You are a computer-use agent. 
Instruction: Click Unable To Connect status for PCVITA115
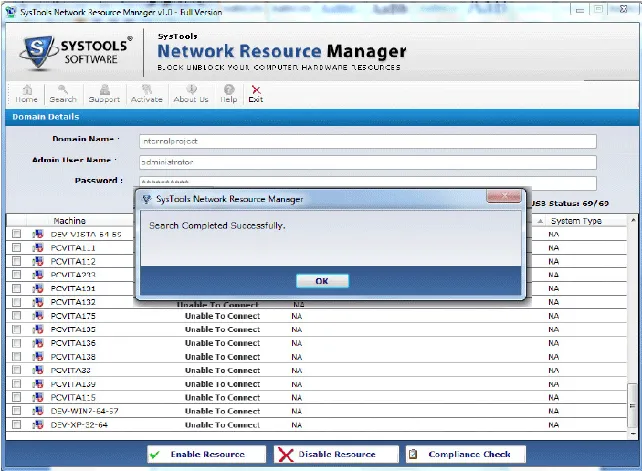(x=222, y=397)
